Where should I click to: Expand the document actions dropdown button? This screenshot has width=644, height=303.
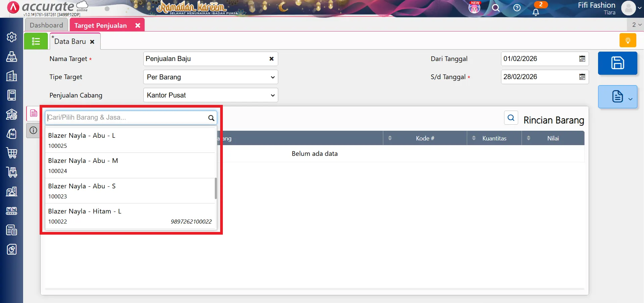coord(617,97)
